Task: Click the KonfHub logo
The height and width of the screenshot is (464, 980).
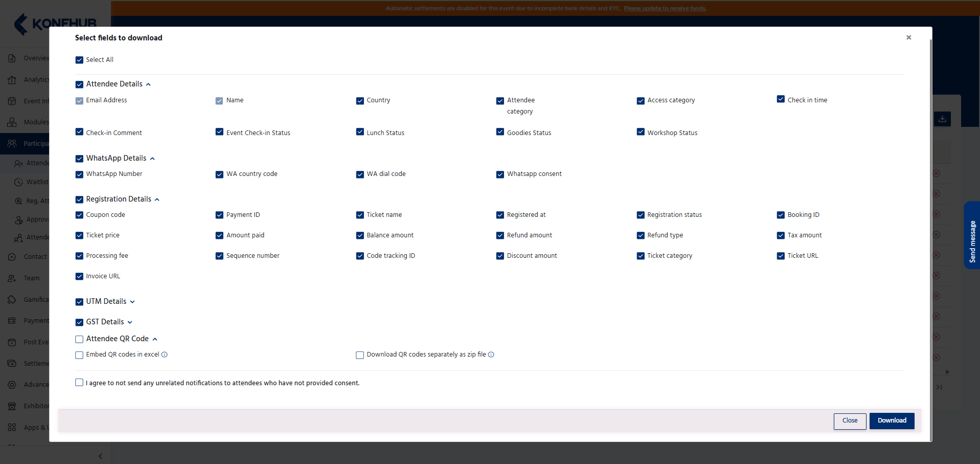Action: (x=55, y=24)
